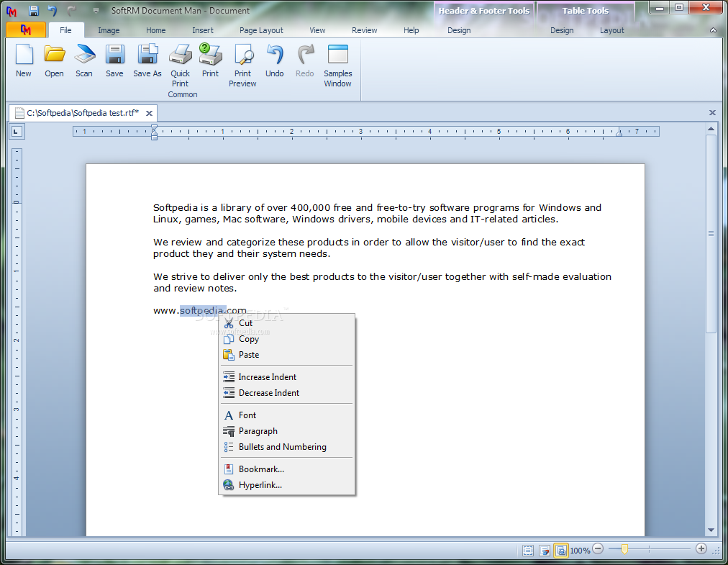Click the quick access Redo arrow in the title bar
This screenshot has width=728, height=565.
pyautogui.click(x=71, y=11)
